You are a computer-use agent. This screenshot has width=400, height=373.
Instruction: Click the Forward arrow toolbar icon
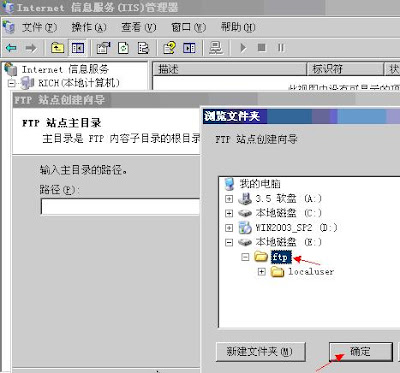point(31,48)
